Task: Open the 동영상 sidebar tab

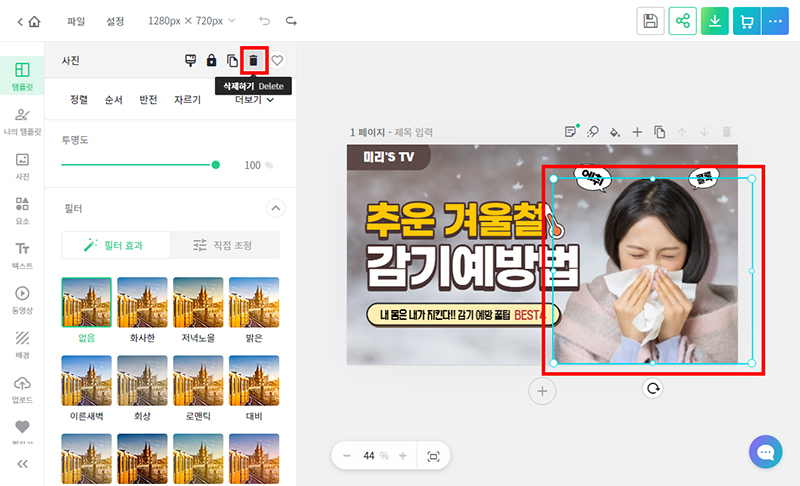Action: click(x=22, y=300)
